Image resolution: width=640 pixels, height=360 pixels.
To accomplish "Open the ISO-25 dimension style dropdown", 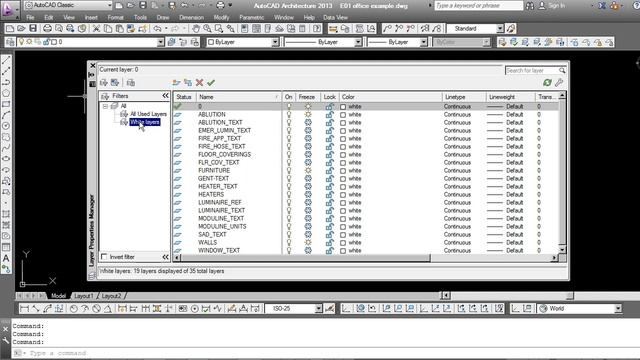I will tap(318, 309).
